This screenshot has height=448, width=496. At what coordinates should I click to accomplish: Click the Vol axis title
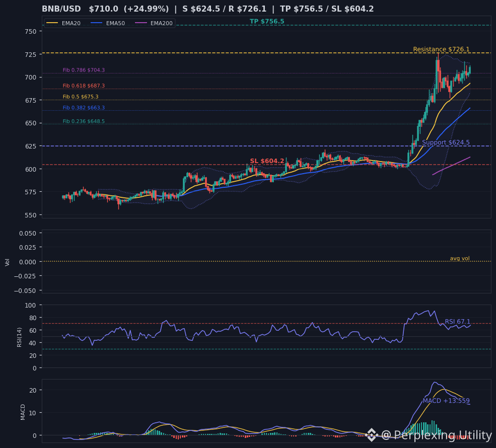(x=7, y=262)
